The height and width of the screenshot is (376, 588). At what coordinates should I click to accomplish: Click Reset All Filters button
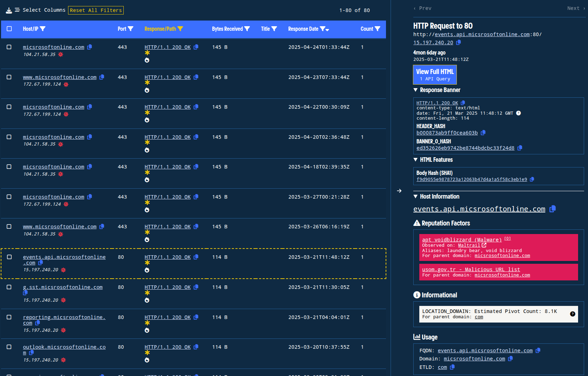click(x=96, y=10)
